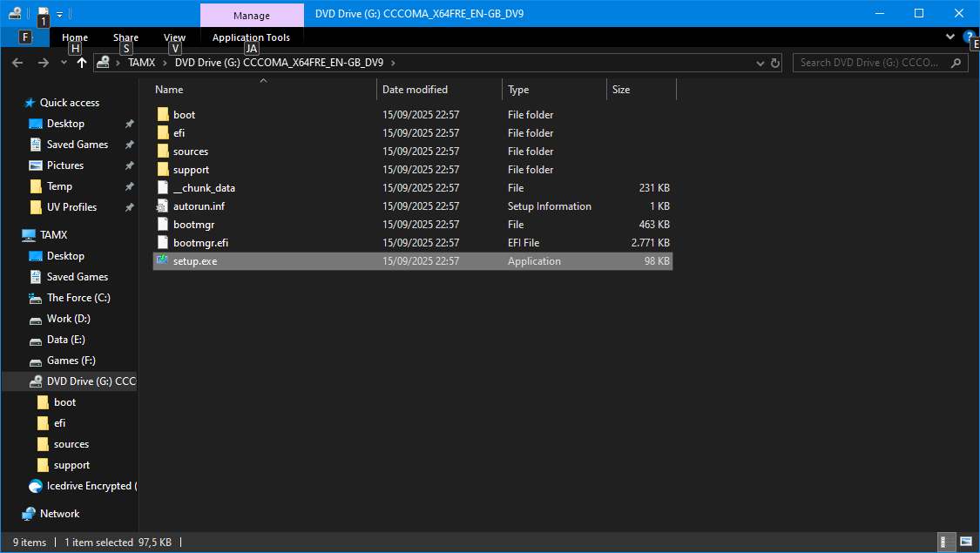This screenshot has height=553, width=980.
Task: Open Customize Quick Access Toolbar dropdown
Action: [x=59, y=14]
